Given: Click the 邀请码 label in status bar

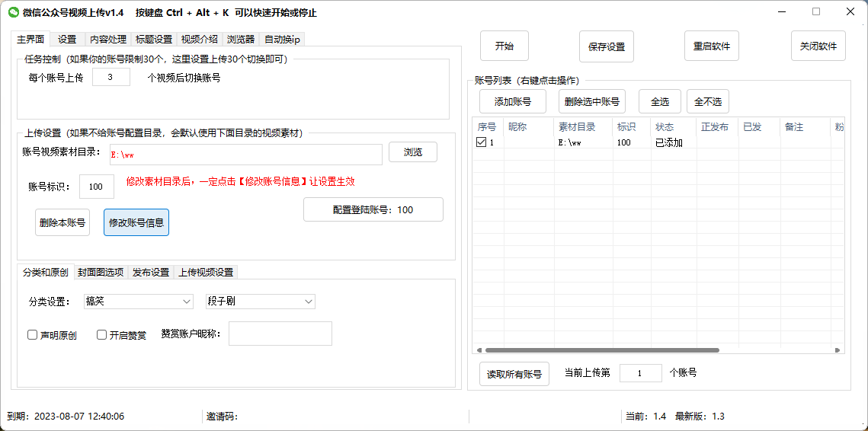Looking at the screenshot, I should point(222,417).
